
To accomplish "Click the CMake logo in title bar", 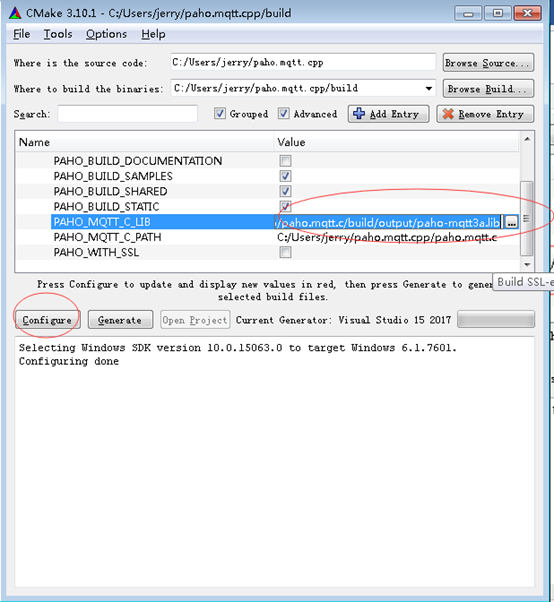I will pos(15,13).
